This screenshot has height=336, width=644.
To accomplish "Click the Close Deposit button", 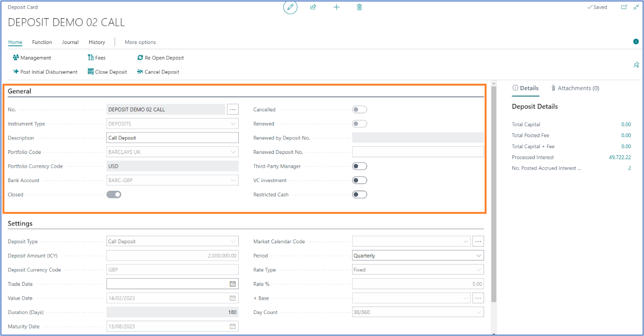I will coord(107,72).
